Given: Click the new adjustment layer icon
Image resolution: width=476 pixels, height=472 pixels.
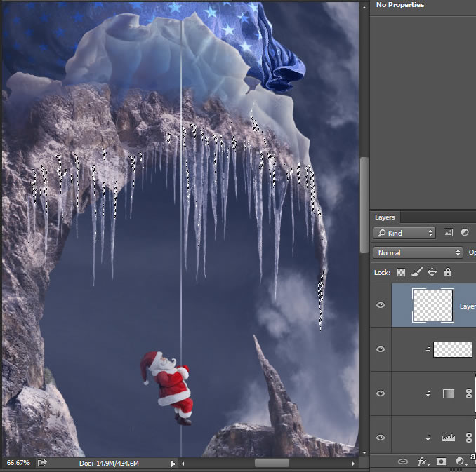Looking at the screenshot, I should tap(459, 461).
